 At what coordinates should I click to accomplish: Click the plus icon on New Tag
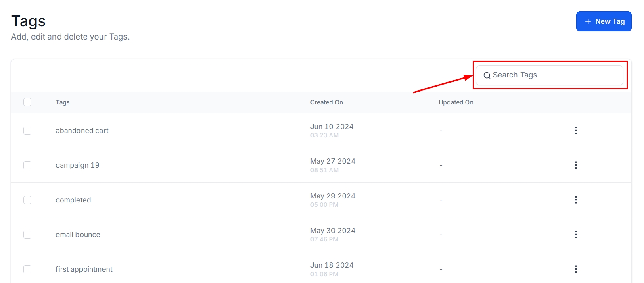[x=588, y=21]
